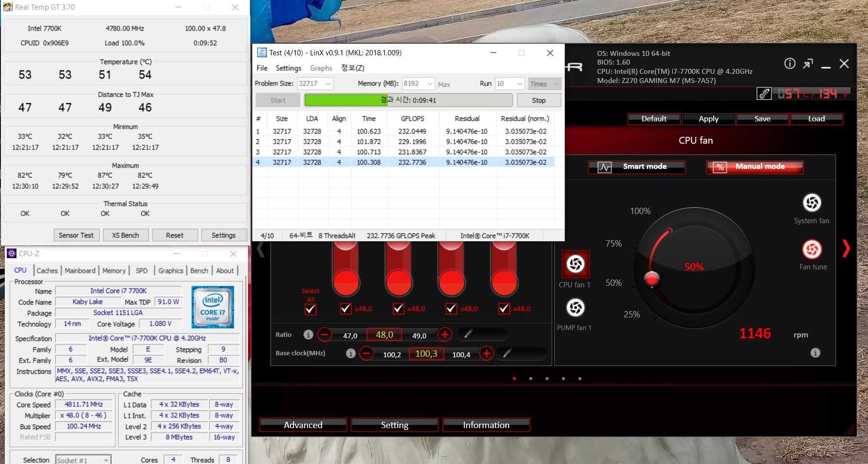Open the Settings menu in LinX
This screenshot has height=464, width=868.
[288, 68]
